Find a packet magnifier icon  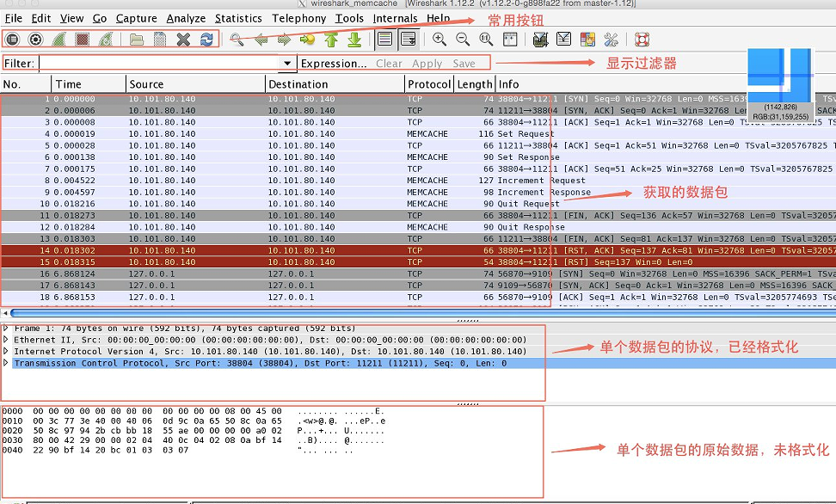click(237, 40)
